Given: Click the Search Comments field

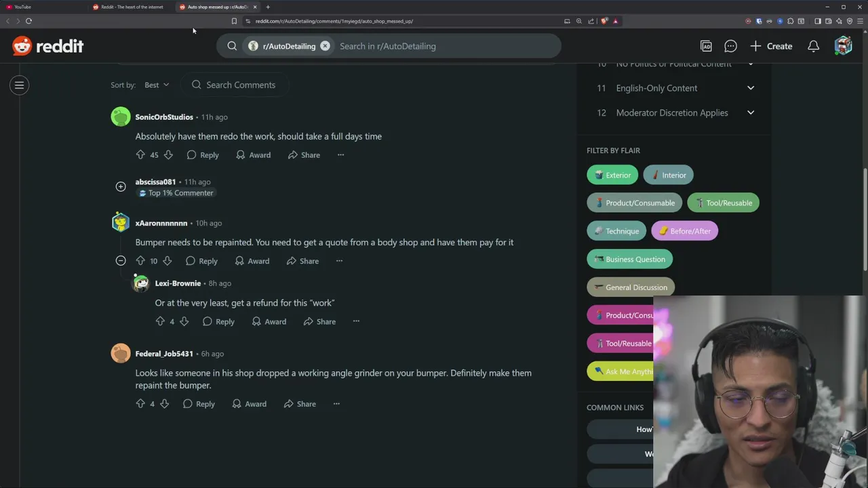Looking at the screenshot, I should pyautogui.click(x=236, y=85).
